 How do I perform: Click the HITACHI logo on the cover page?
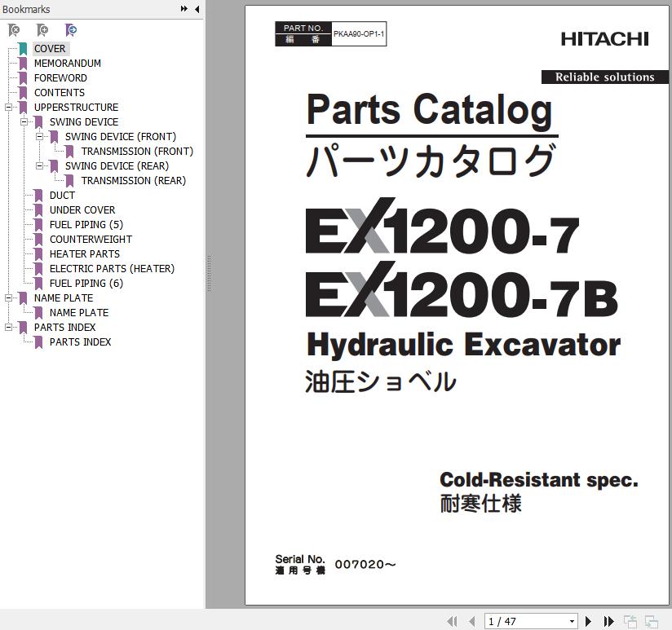(604, 39)
